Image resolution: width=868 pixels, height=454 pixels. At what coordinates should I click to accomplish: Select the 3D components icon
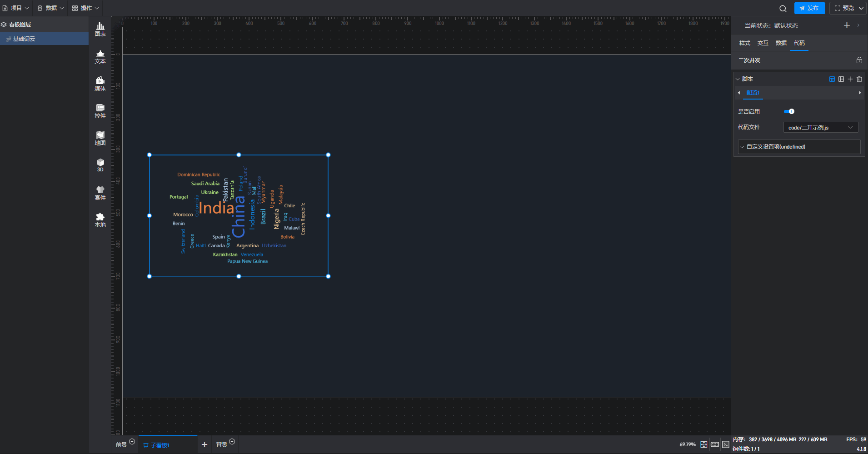100,165
